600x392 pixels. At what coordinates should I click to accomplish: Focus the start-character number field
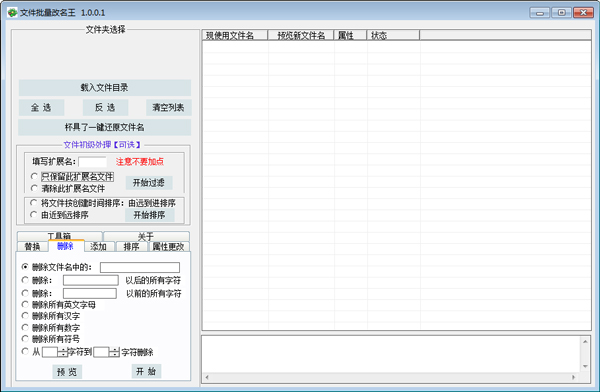(x=50, y=352)
